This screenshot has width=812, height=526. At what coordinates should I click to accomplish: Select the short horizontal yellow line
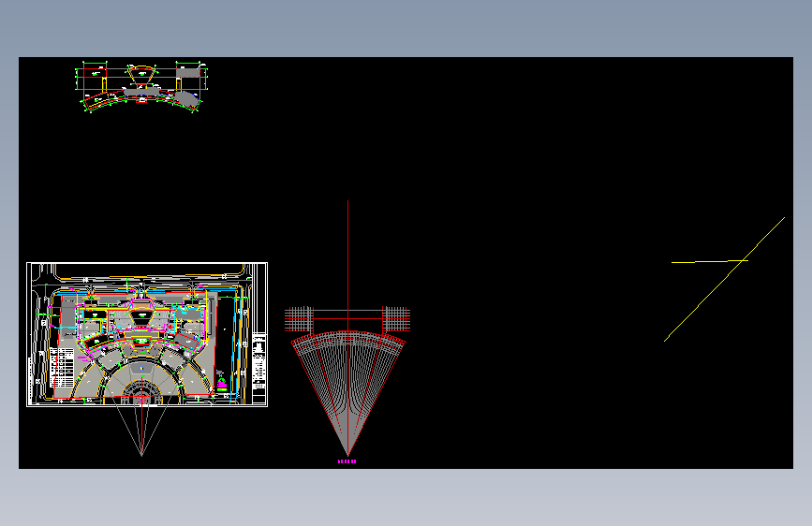pyautogui.click(x=710, y=261)
